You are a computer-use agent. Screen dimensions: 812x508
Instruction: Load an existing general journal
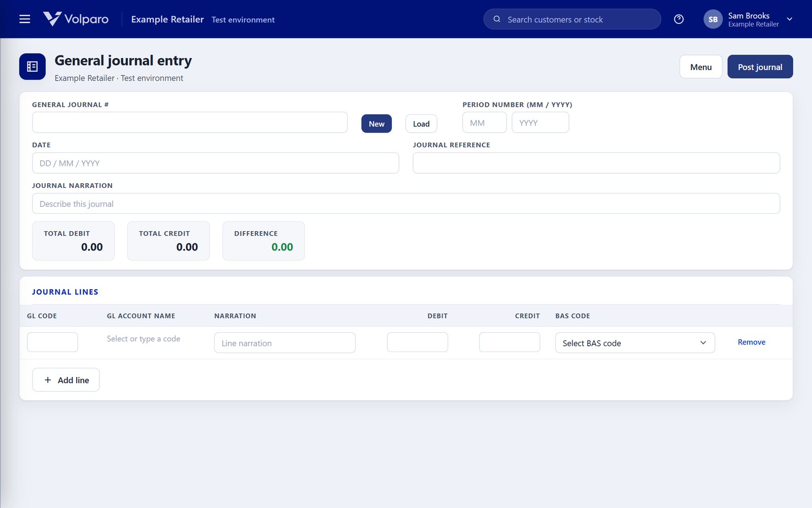[x=421, y=123]
